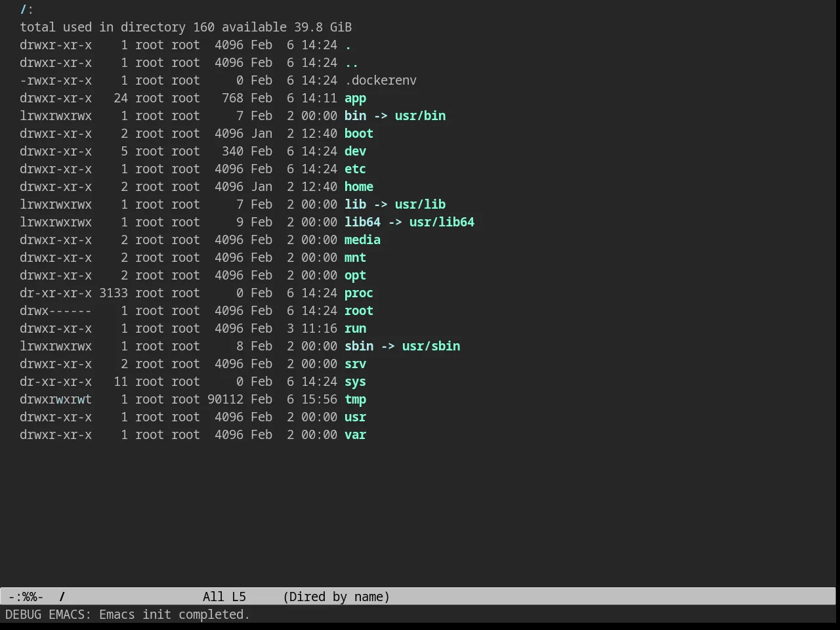Open the etc directory
This screenshot has height=630, width=840.
(x=355, y=169)
